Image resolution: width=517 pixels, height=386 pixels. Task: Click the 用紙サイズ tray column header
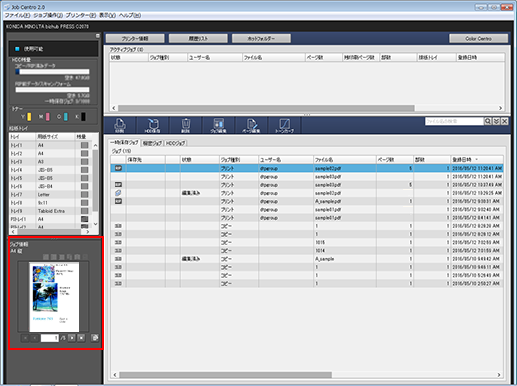point(55,137)
